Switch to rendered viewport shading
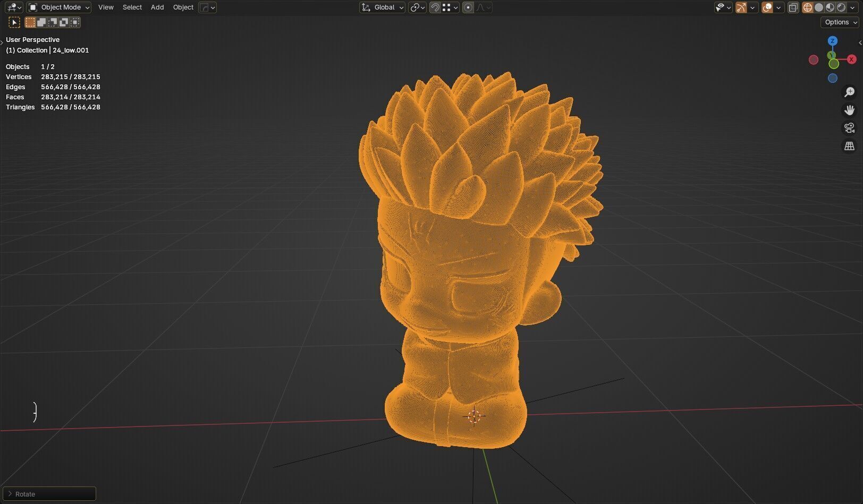The image size is (863, 504). tap(841, 7)
